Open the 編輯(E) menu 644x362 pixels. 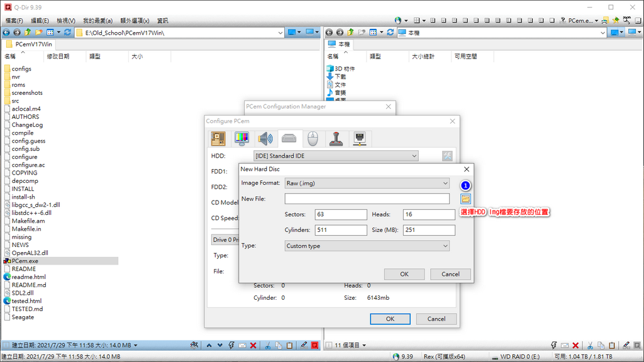40,21
